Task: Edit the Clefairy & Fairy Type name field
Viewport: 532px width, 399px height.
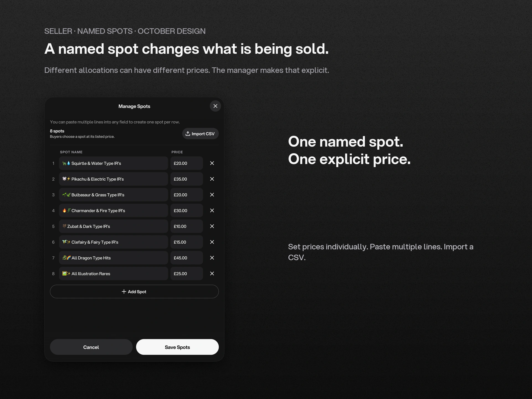Action: 114,242
